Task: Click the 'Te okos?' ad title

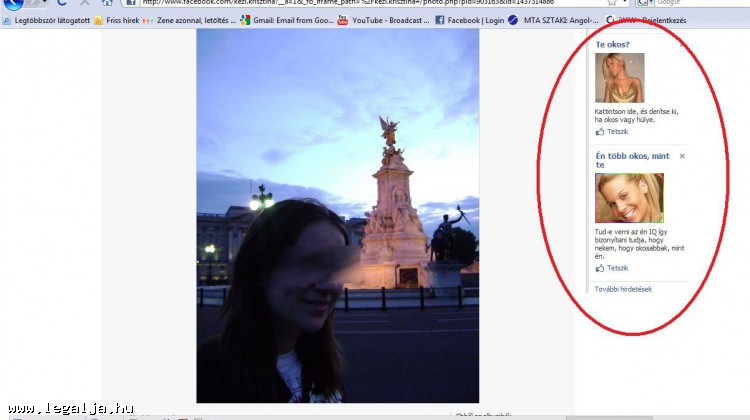Action: (611, 44)
